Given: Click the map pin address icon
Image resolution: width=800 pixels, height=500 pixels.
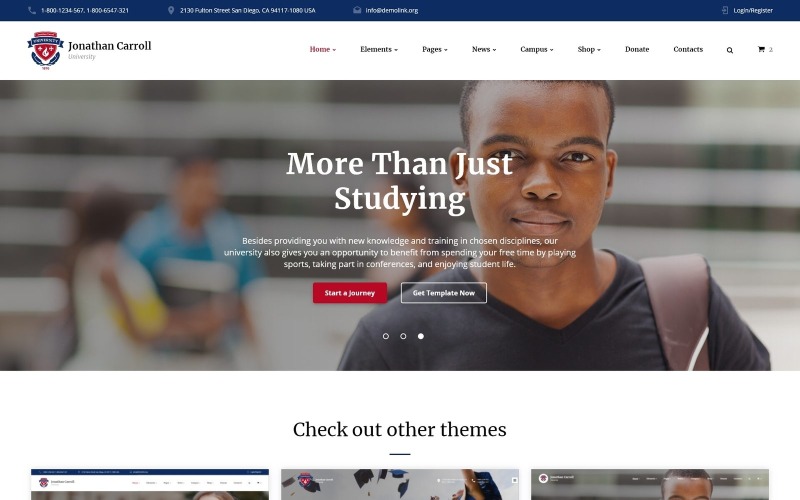Looking at the screenshot, I should (x=171, y=10).
